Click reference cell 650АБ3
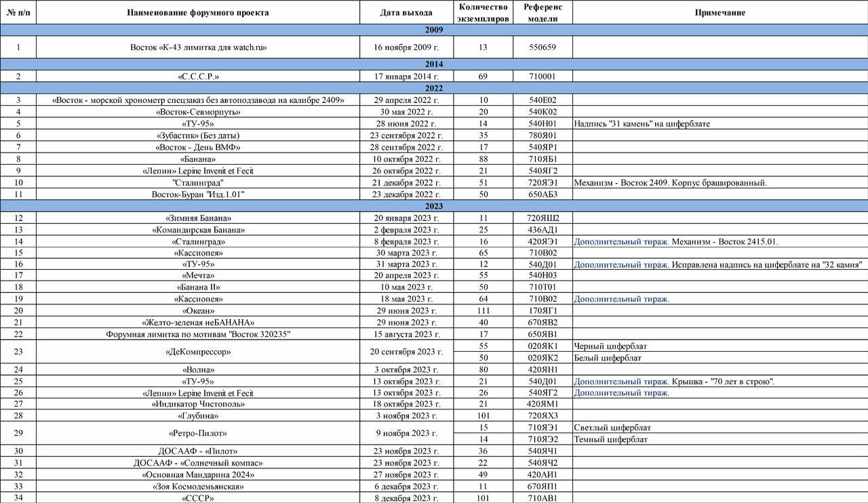Screen dimensions: 868x503 [542, 195]
